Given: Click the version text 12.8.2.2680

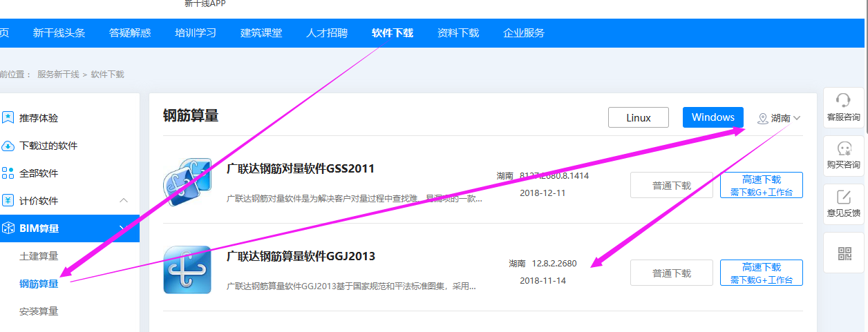Looking at the screenshot, I should (x=554, y=264).
